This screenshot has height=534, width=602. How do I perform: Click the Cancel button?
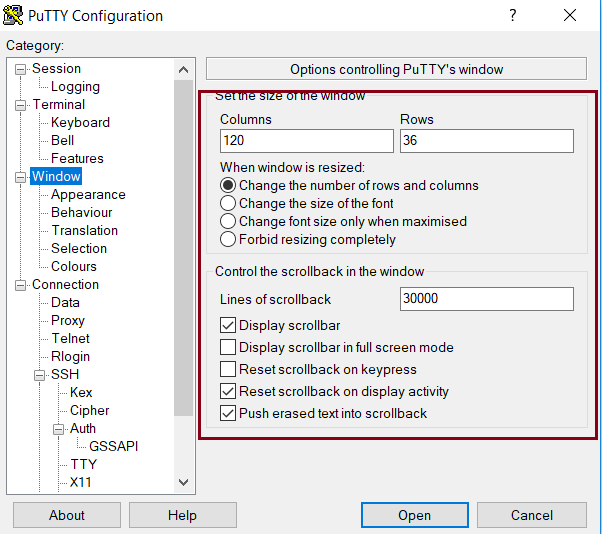pos(532,515)
